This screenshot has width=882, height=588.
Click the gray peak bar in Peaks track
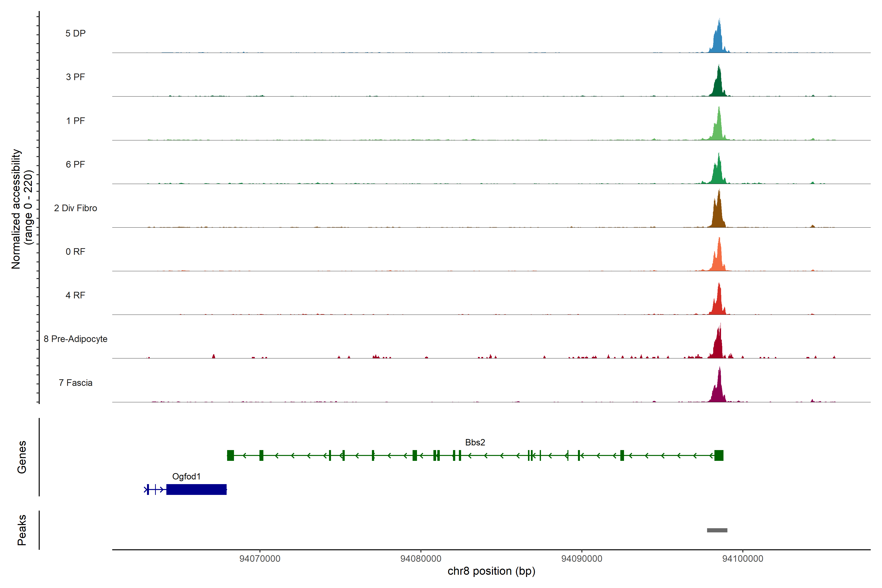point(717,530)
